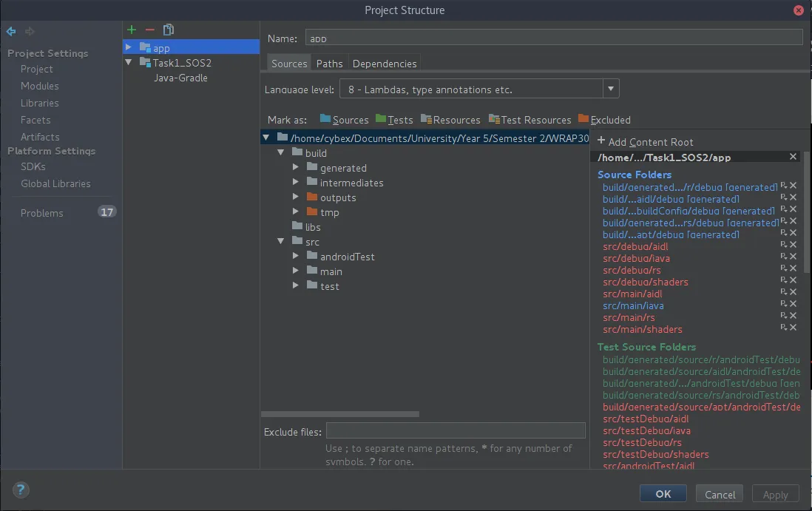Click the help question mark icon
The height and width of the screenshot is (511, 812).
click(21, 490)
